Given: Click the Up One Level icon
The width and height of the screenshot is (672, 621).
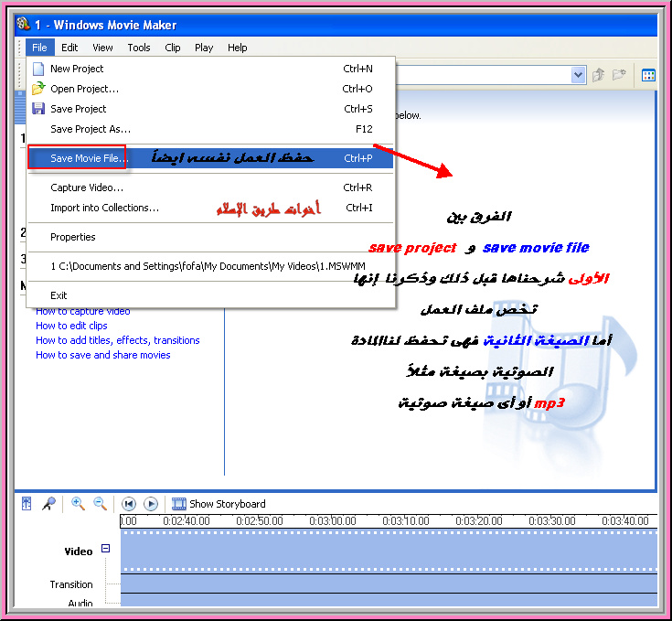Looking at the screenshot, I should (x=599, y=75).
